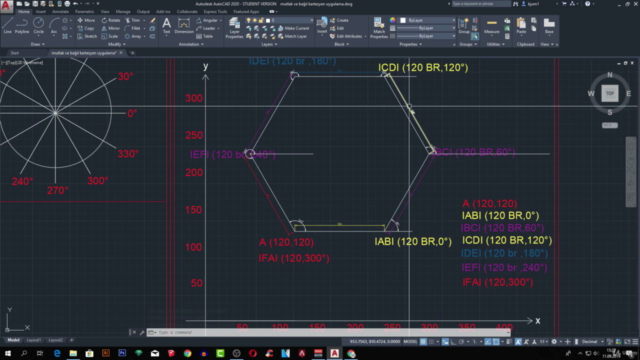This screenshot has height=360, width=640.
Task: Switch to the Annotate ribbon tab
Action: tap(60, 11)
